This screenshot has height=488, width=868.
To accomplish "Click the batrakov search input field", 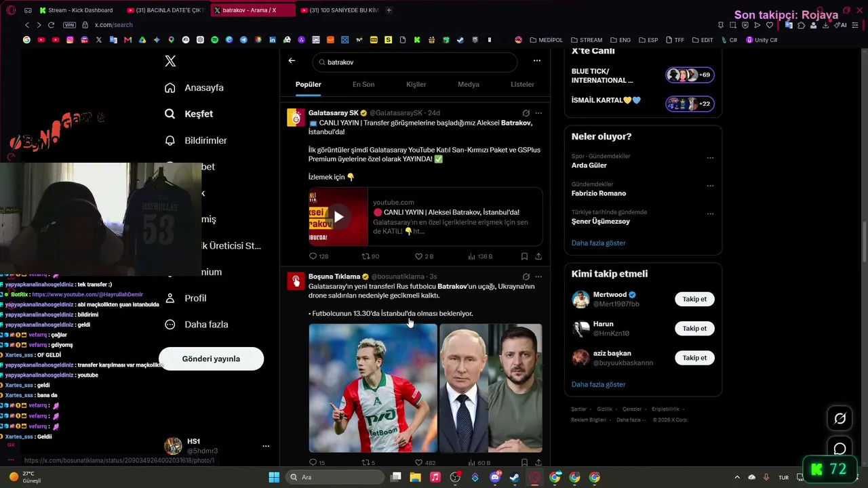I will (x=414, y=62).
